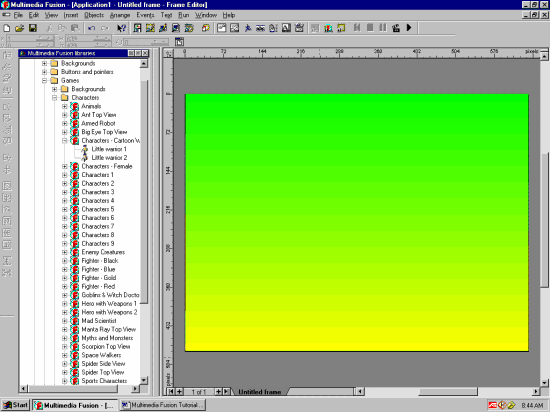Open the Insert menu

click(71, 15)
